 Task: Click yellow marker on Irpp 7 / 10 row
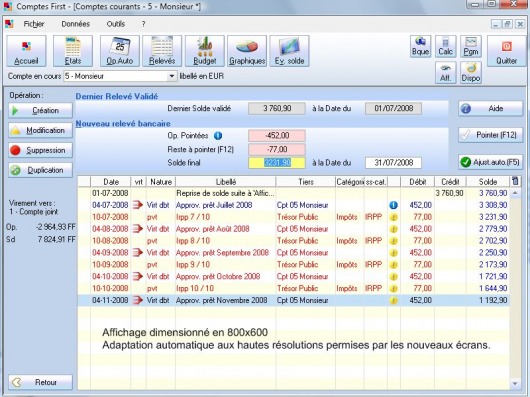(x=393, y=217)
